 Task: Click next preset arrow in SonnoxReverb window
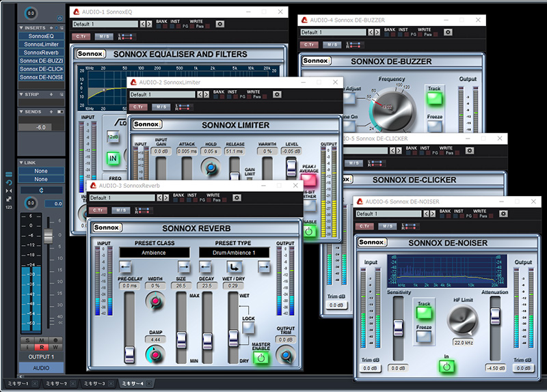pos(166,197)
